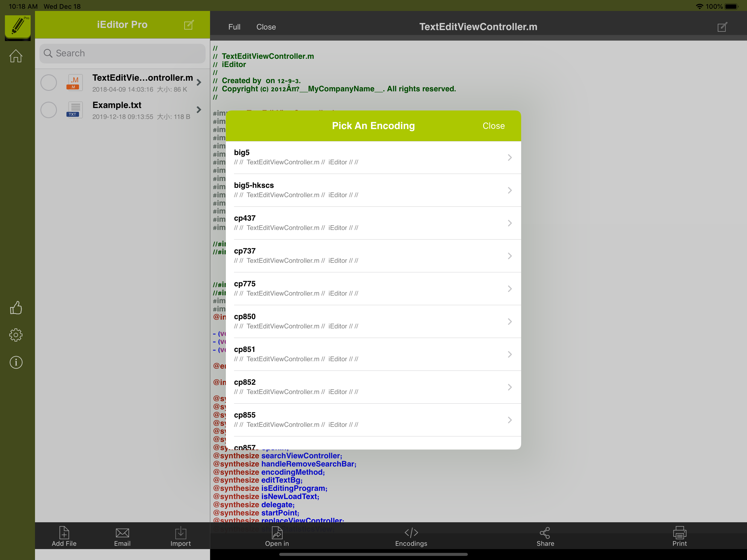This screenshot has height=560, width=747.
Task: Tap the '// Created by on 12-9-3.' comment
Action: (x=257, y=81)
